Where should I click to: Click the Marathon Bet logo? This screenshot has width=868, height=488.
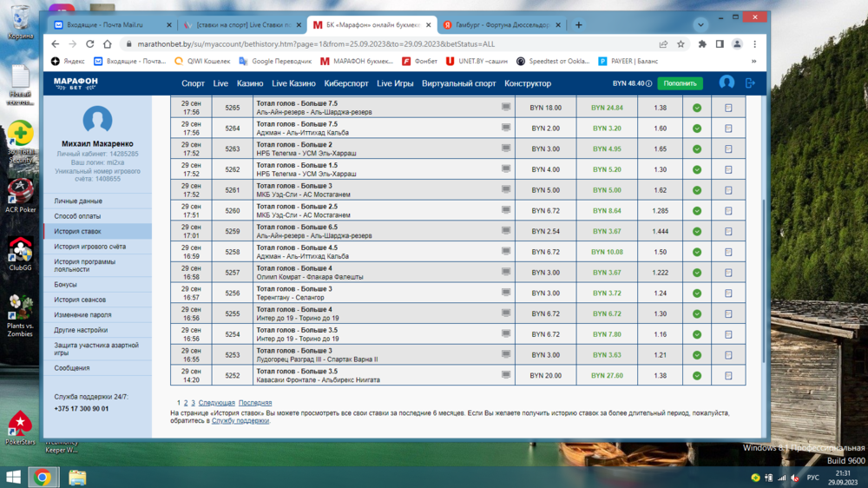(x=76, y=83)
